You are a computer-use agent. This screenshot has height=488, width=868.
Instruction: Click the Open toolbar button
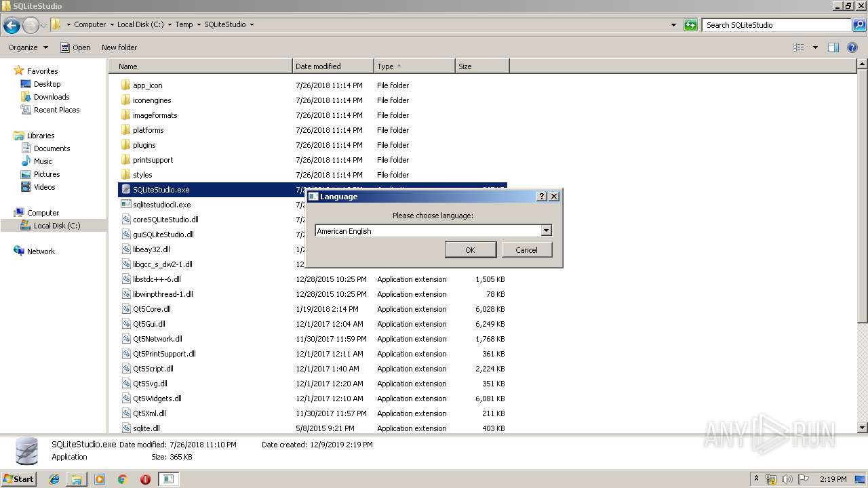(x=75, y=47)
